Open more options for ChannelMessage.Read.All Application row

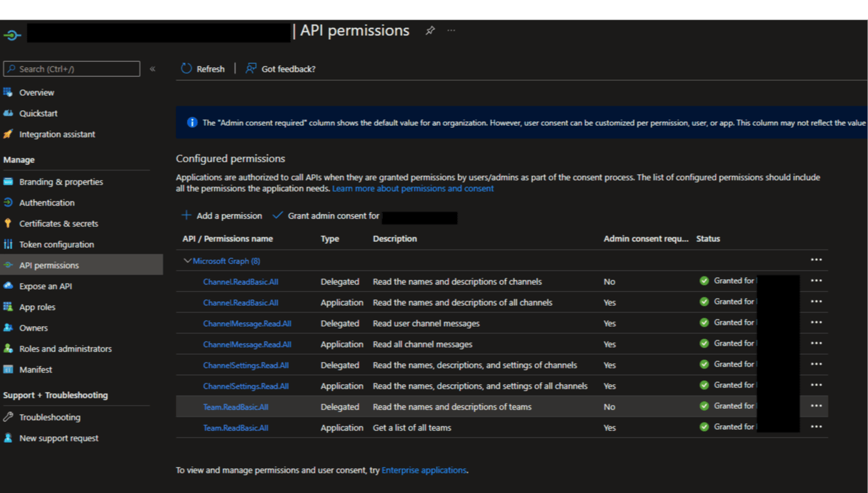816,344
